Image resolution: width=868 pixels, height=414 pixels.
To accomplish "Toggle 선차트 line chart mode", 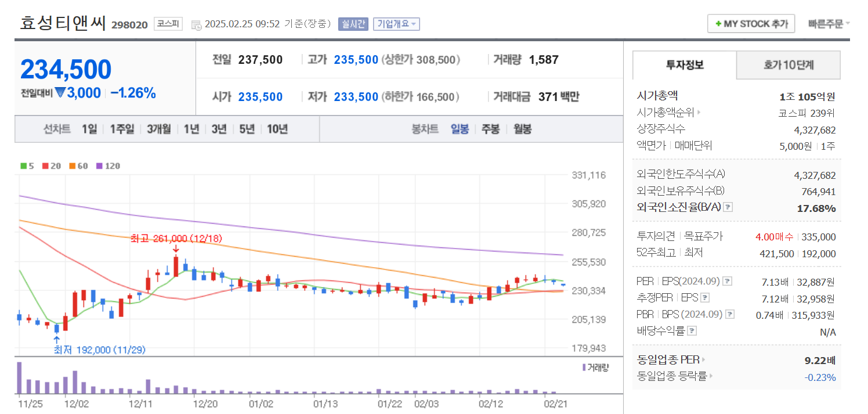I will [56, 129].
